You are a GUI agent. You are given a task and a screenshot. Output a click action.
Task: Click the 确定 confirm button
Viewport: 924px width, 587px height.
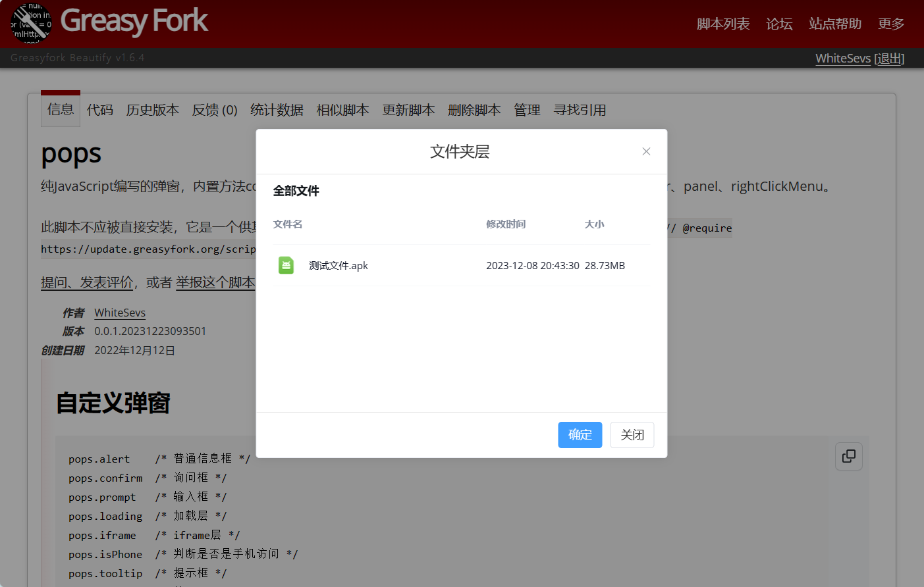(x=580, y=435)
